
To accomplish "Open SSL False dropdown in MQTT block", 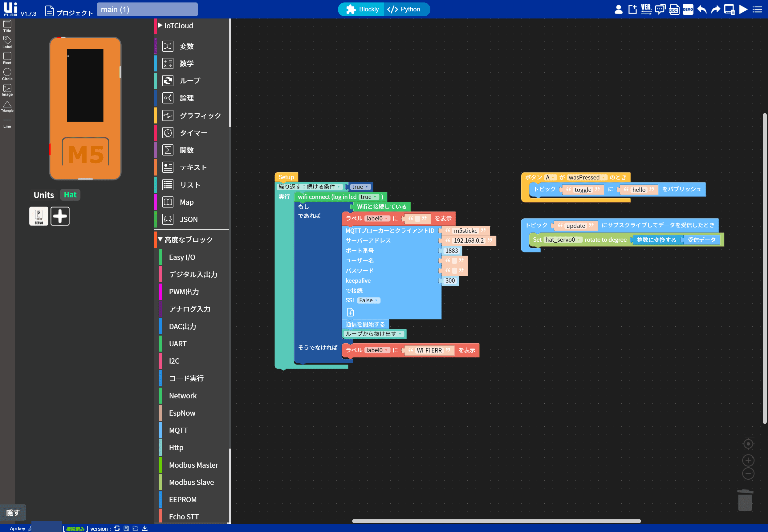I will 368,300.
